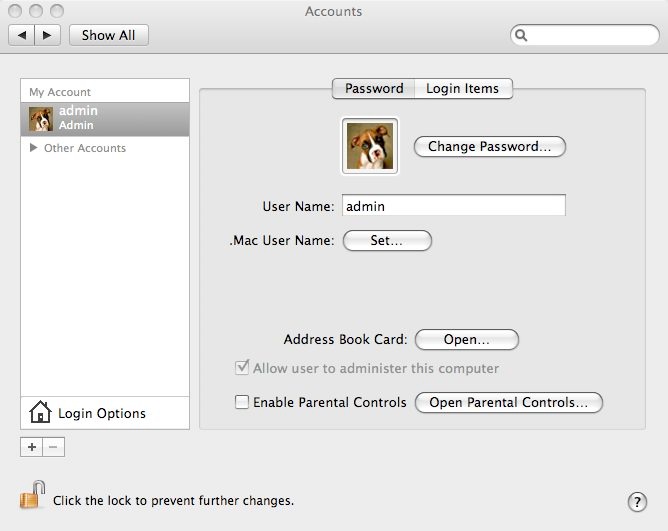Switch to the Login Items tab
The width and height of the screenshot is (668, 531).
click(463, 88)
